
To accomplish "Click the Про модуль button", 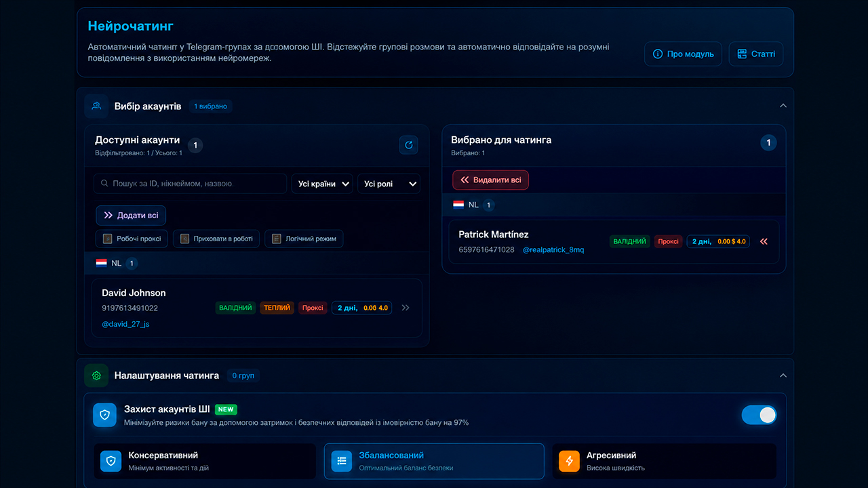I will [x=683, y=54].
